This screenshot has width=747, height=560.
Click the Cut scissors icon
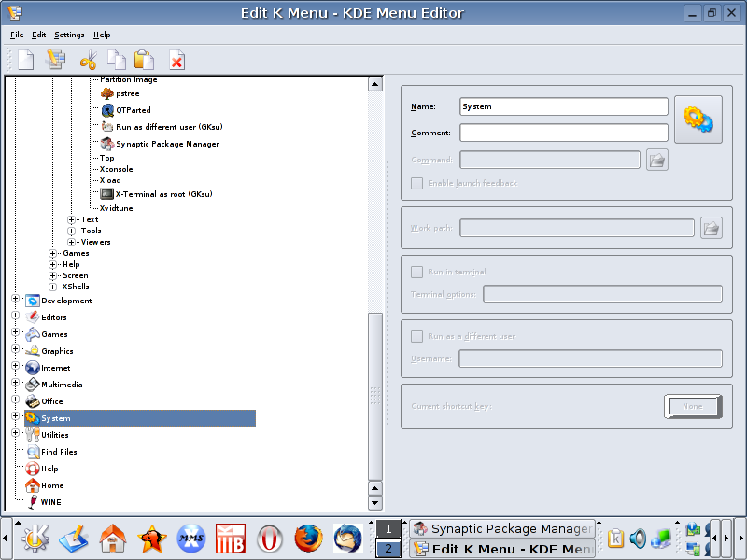click(88, 61)
